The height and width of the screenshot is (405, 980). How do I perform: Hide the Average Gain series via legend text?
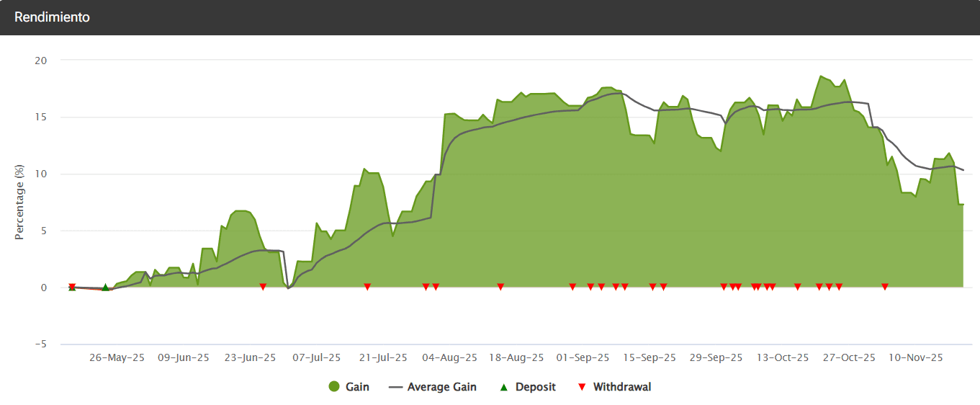[441, 387]
